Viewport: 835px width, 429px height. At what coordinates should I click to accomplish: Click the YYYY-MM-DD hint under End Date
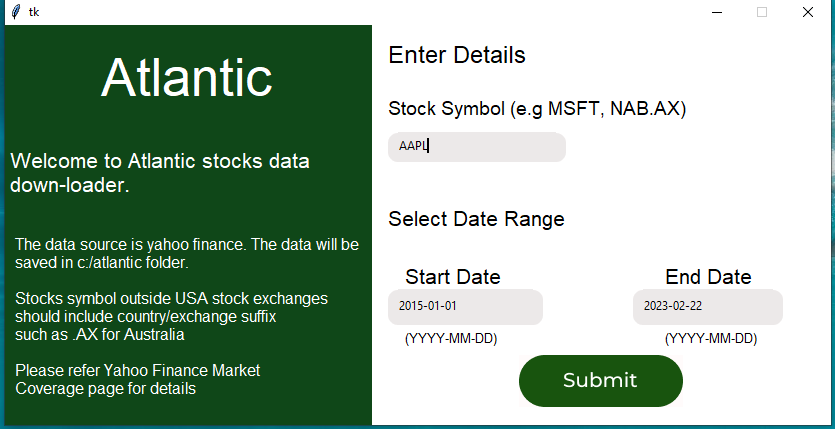(x=711, y=339)
